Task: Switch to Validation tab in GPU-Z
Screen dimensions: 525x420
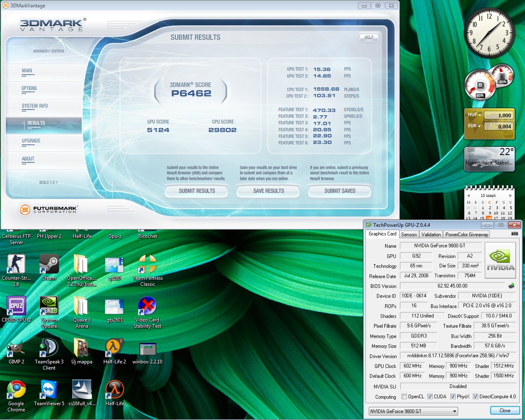Action: (431, 235)
